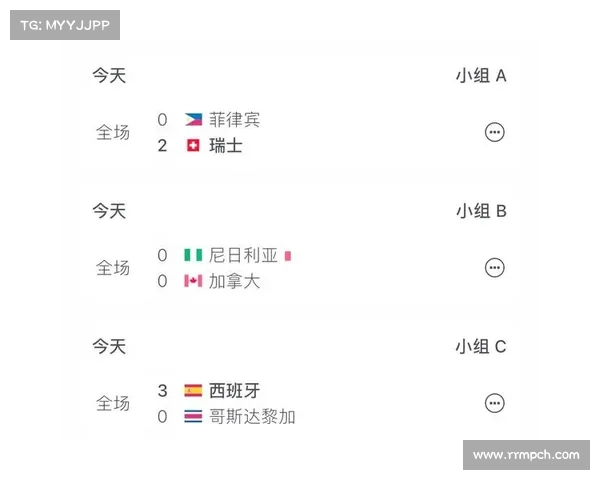
Task: Open more options for Nigeria vs Canada match
Action: point(494,268)
